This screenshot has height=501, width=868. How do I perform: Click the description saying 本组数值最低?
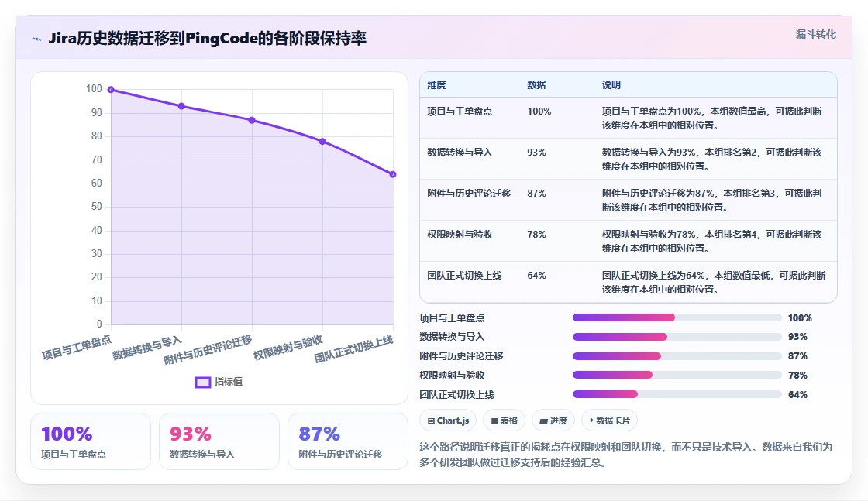pyautogui.click(x=714, y=283)
